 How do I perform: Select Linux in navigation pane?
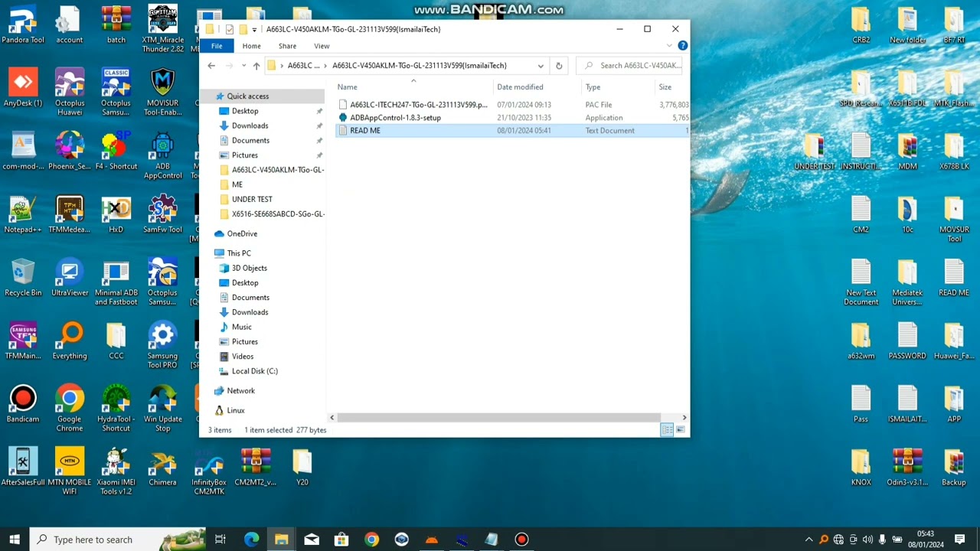click(x=236, y=410)
